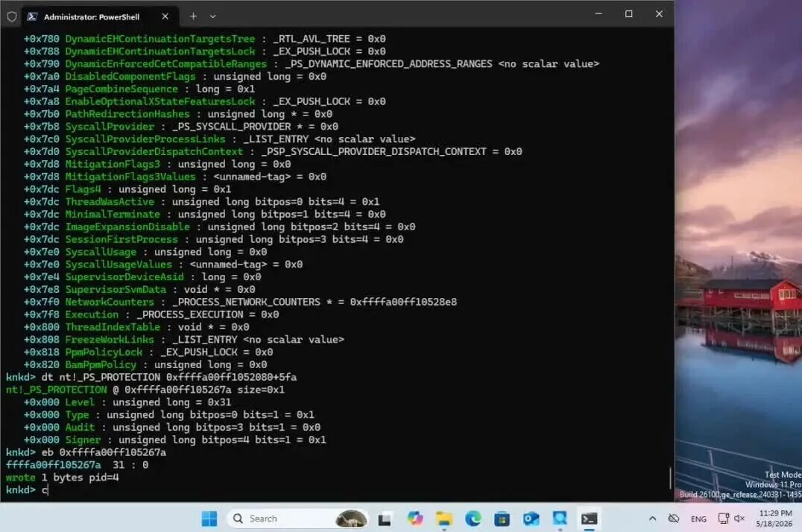Viewport: 802px width, 532px height.
Task: Click the Audit field line
Action: click(172, 427)
